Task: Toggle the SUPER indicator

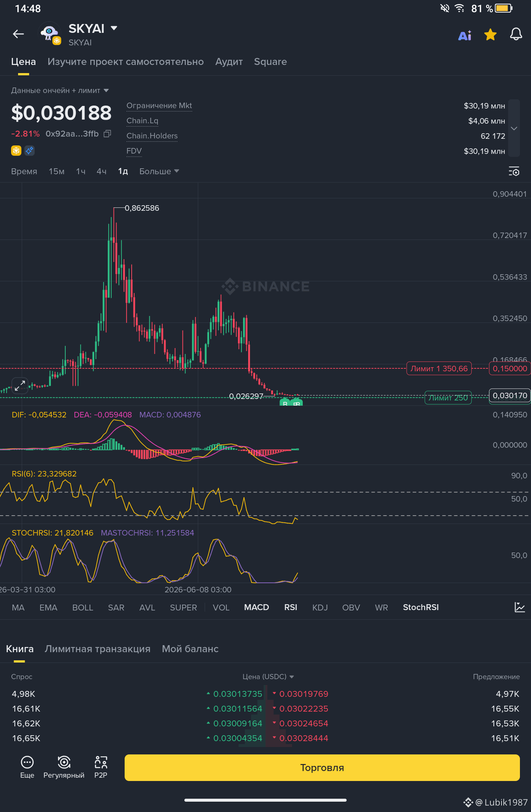Action: (183, 608)
